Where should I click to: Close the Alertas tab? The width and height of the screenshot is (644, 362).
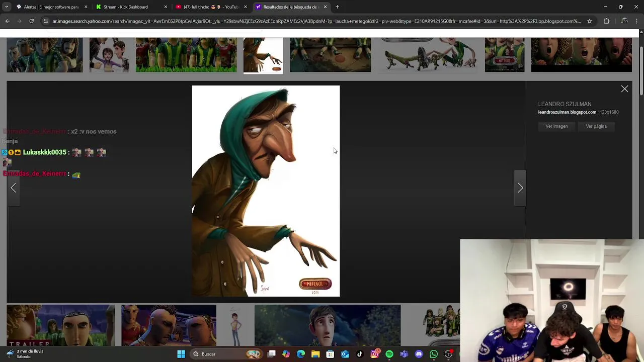(x=86, y=7)
